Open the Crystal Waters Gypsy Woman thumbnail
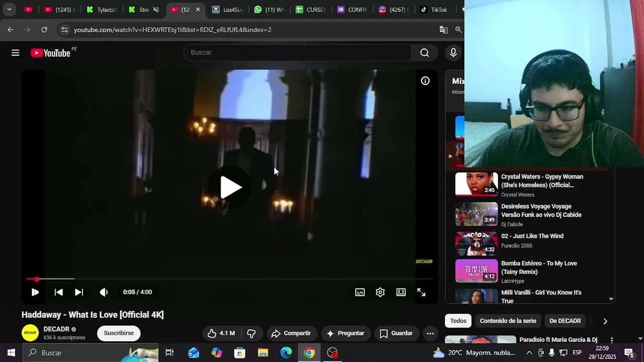 click(476, 184)
